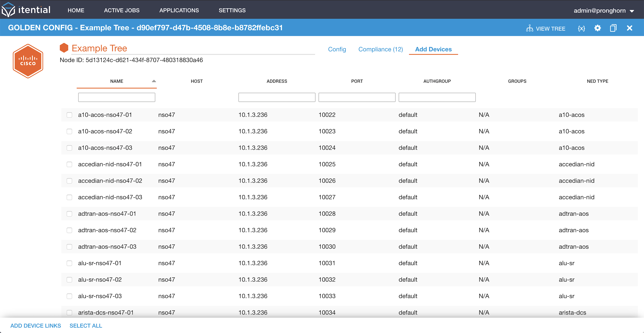Close the Golden Config tree view
The width and height of the screenshot is (644, 333).
click(629, 28)
